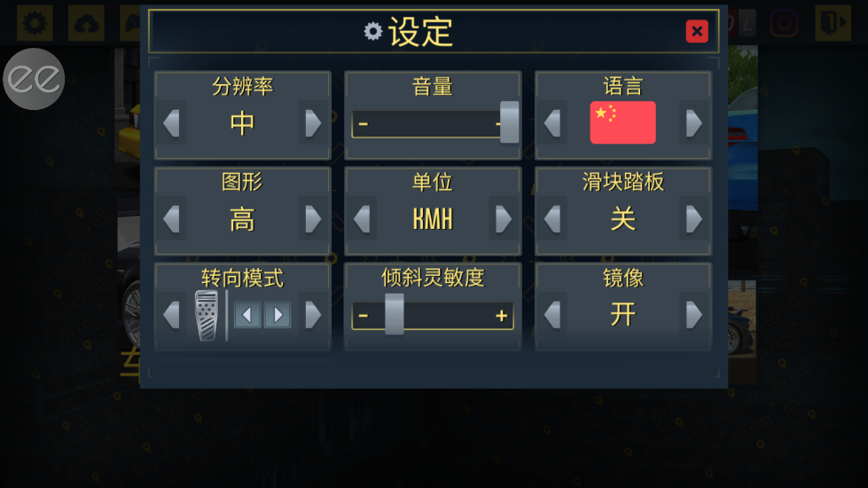Toggle 镜像 (mirror) using its right arrow
This screenshot has width=868, height=488.
click(693, 315)
